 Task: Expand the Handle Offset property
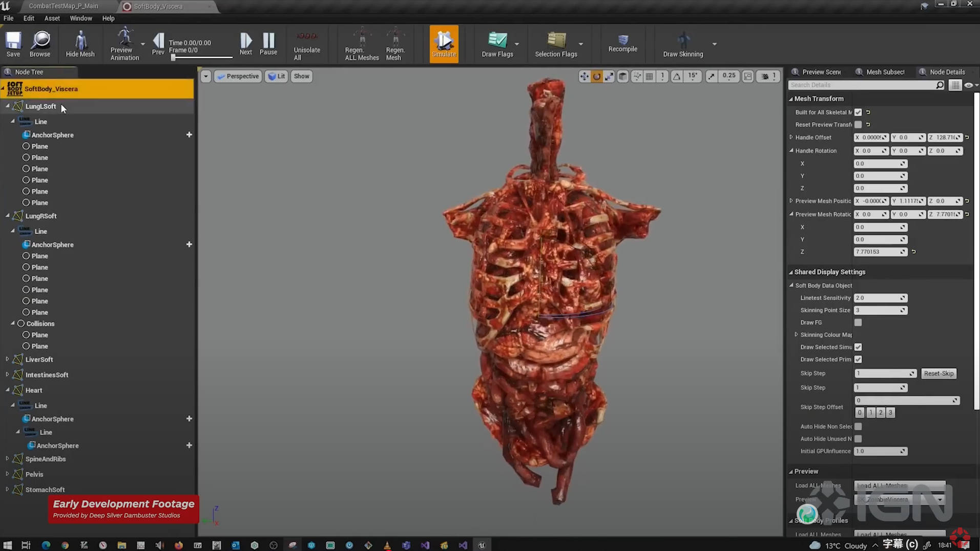(x=791, y=137)
